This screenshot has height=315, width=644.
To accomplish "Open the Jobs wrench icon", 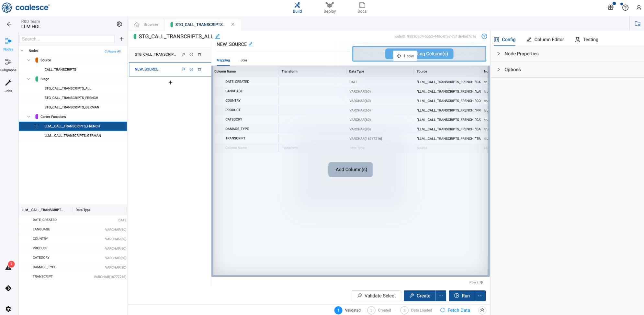I will 8,86.
